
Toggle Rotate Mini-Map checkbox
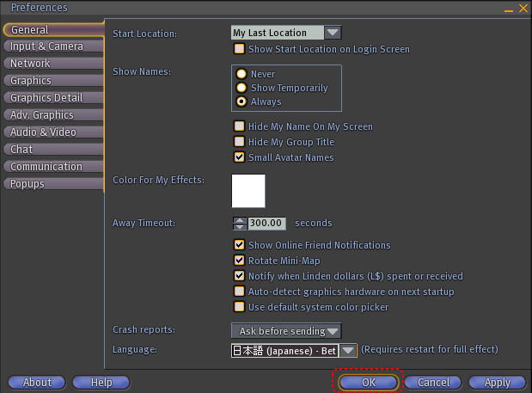pyautogui.click(x=239, y=261)
